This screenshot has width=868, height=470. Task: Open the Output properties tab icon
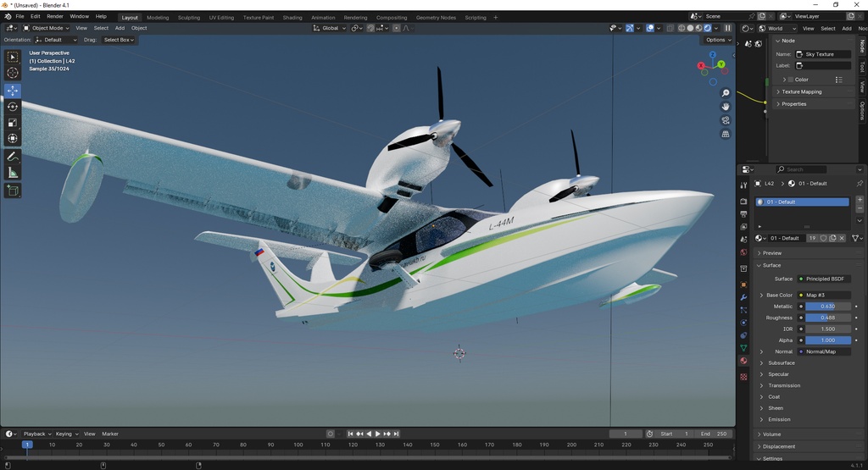click(743, 214)
